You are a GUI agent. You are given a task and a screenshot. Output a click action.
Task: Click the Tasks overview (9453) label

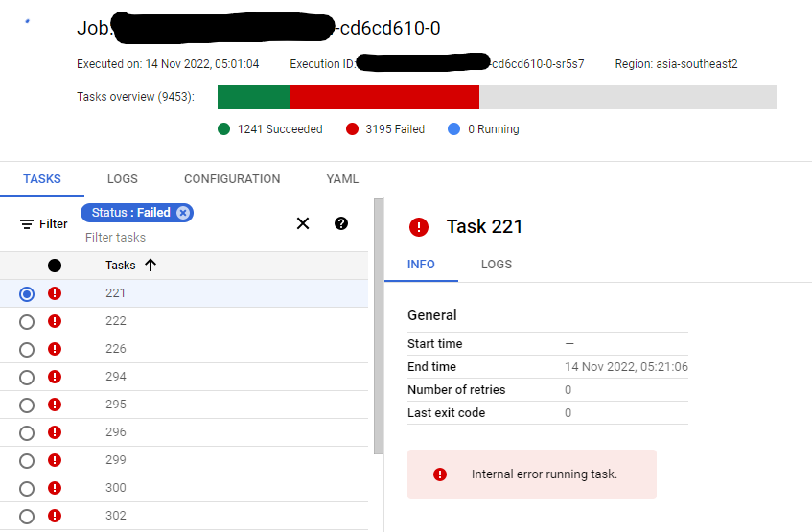136,97
